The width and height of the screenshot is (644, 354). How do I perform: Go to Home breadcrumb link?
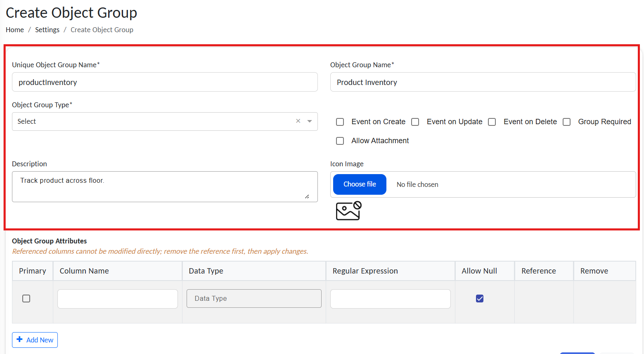point(15,30)
